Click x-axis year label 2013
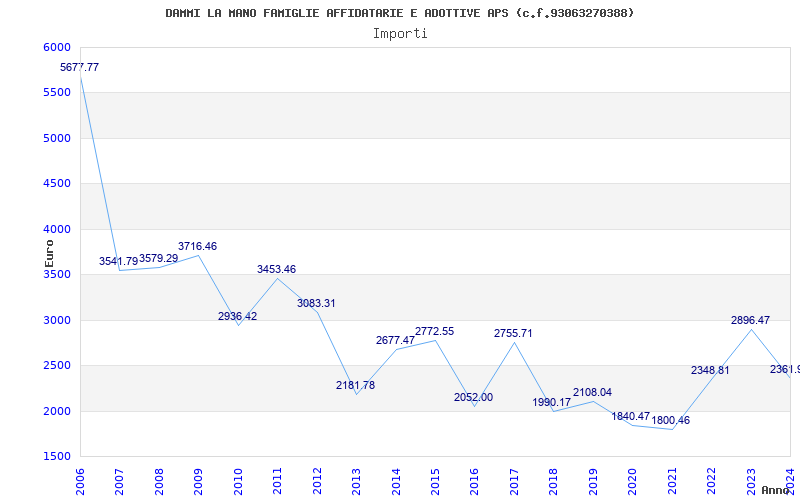The height and width of the screenshot is (500, 800). pyautogui.click(x=356, y=481)
